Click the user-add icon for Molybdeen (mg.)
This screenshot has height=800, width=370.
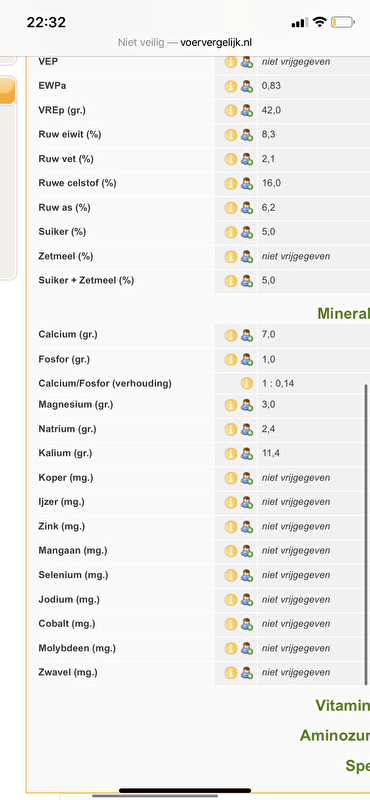click(x=247, y=648)
